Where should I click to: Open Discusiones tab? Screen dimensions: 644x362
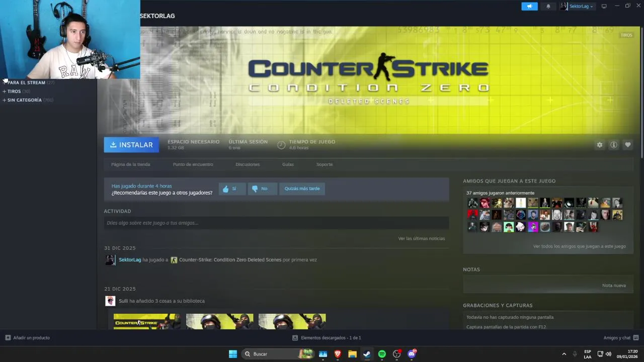click(248, 164)
